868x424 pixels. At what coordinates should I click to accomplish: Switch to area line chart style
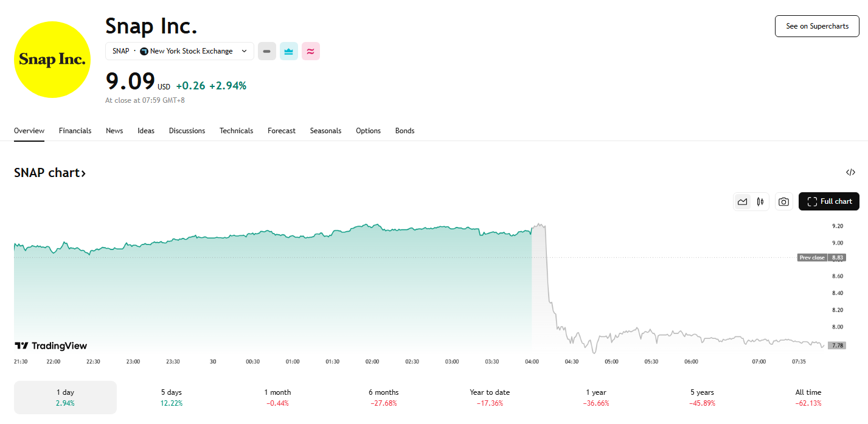point(742,201)
